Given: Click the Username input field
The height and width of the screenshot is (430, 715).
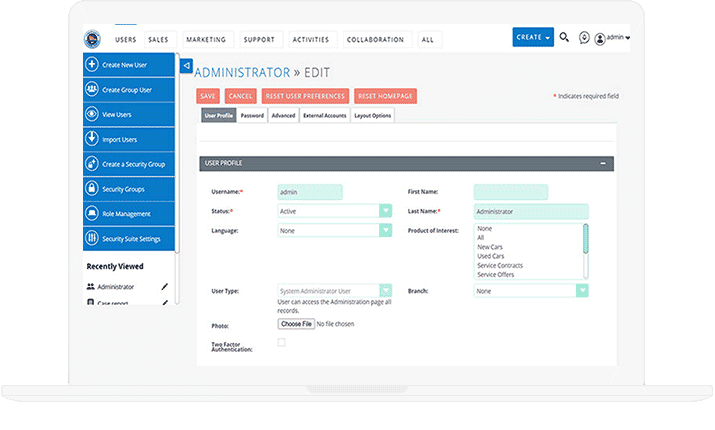Looking at the screenshot, I should 310,192.
